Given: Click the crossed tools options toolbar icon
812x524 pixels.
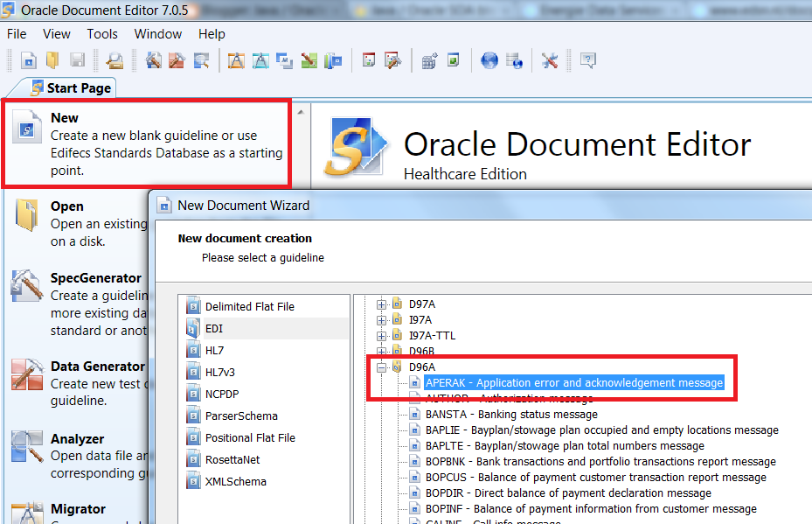Looking at the screenshot, I should pyautogui.click(x=550, y=60).
